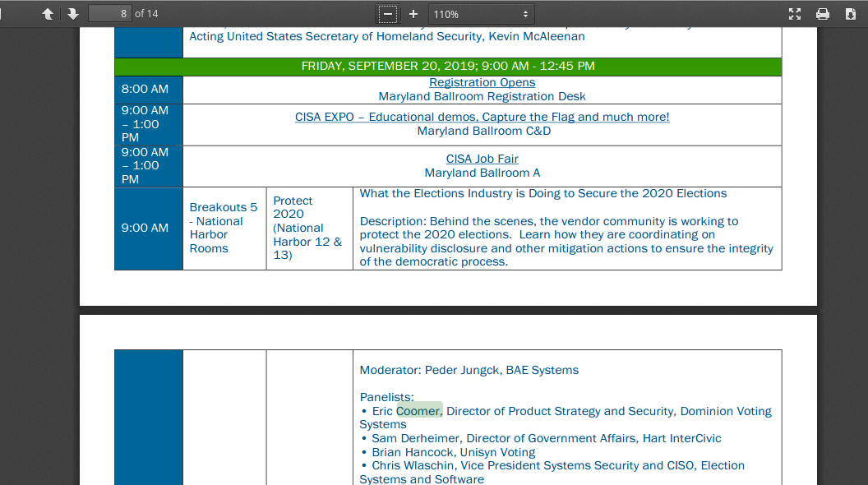The height and width of the screenshot is (485, 868).
Task: Click the Chris Wlaschin panelist line
Action: 552,473
